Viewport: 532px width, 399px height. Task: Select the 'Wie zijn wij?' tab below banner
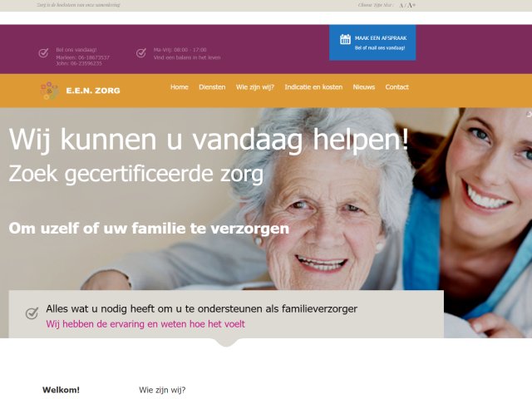click(x=162, y=390)
